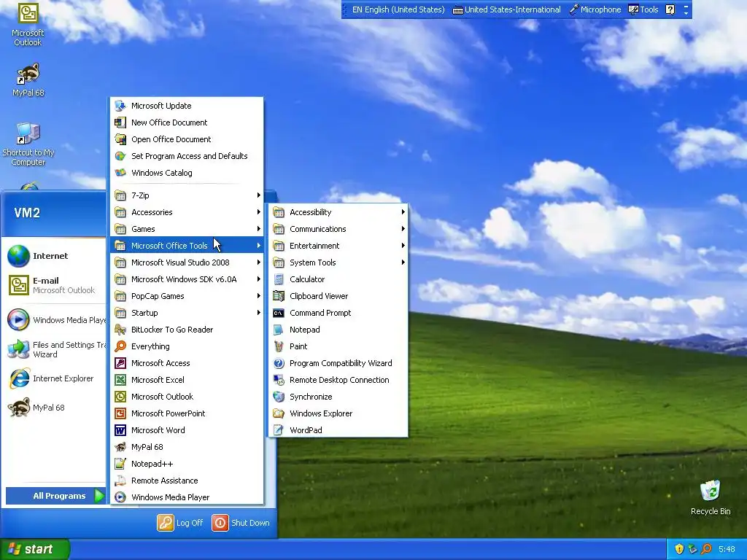Open Microsoft Update from the programs list
This screenshot has height=560, width=747.
pos(186,106)
